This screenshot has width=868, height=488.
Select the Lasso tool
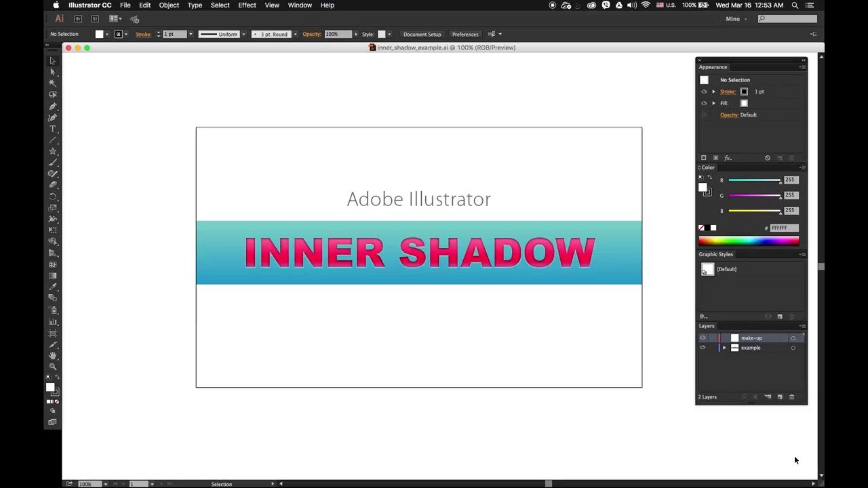53,95
